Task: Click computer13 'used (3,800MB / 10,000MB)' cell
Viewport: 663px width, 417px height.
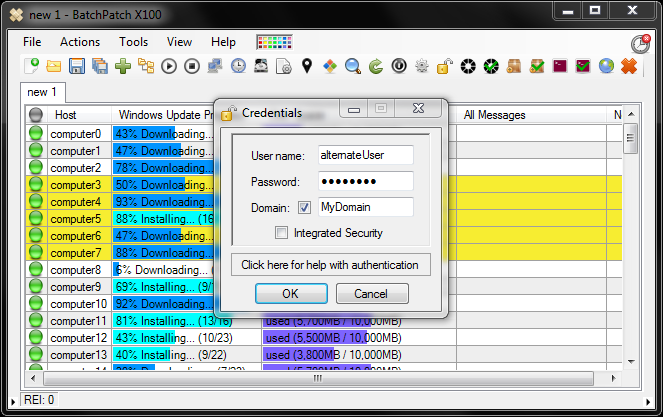Action: [x=359, y=354]
